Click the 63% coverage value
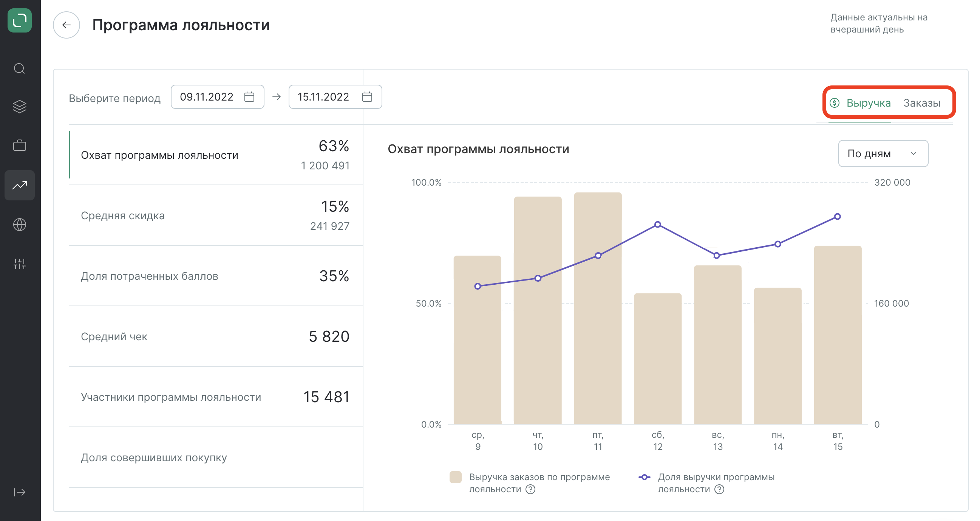The height and width of the screenshot is (521, 980). [x=334, y=146]
